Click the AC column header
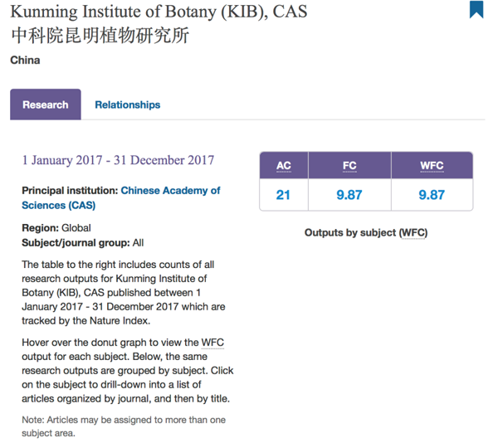498x448 pixels. coord(284,165)
